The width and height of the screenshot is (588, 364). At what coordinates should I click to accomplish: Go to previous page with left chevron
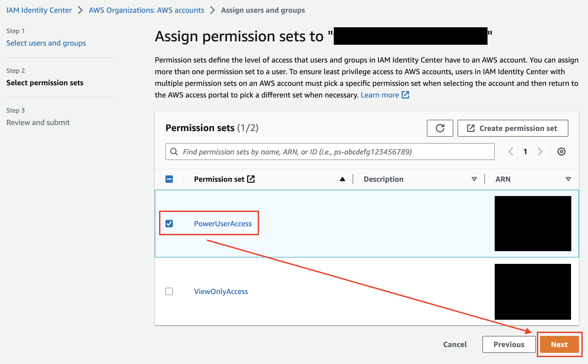pyautogui.click(x=511, y=152)
